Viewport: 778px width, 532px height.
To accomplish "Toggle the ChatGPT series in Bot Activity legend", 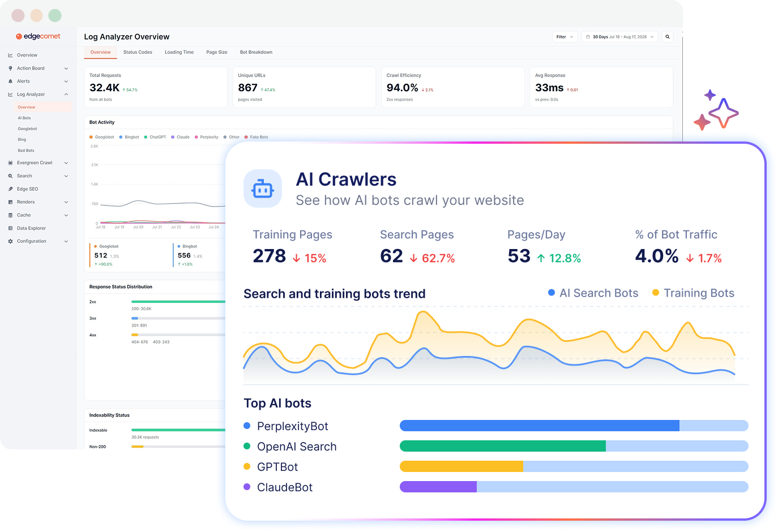I will click(155, 137).
